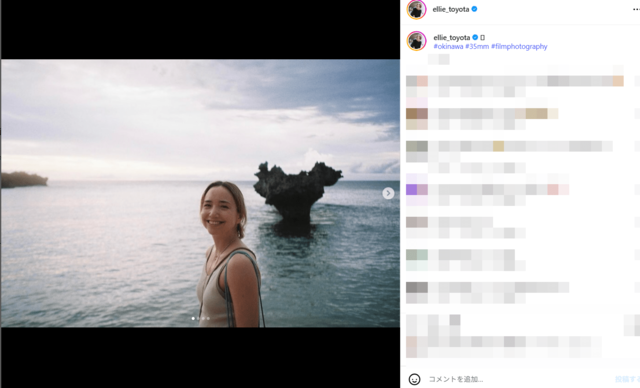Click the next photo arrow button
The width and height of the screenshot is (640, 388).
coord(388,193)
